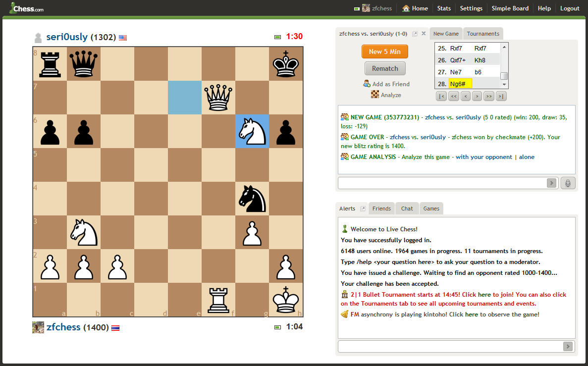Open the Tournaments tab
This screenshot has width=588, height=366.
(483, 34)
